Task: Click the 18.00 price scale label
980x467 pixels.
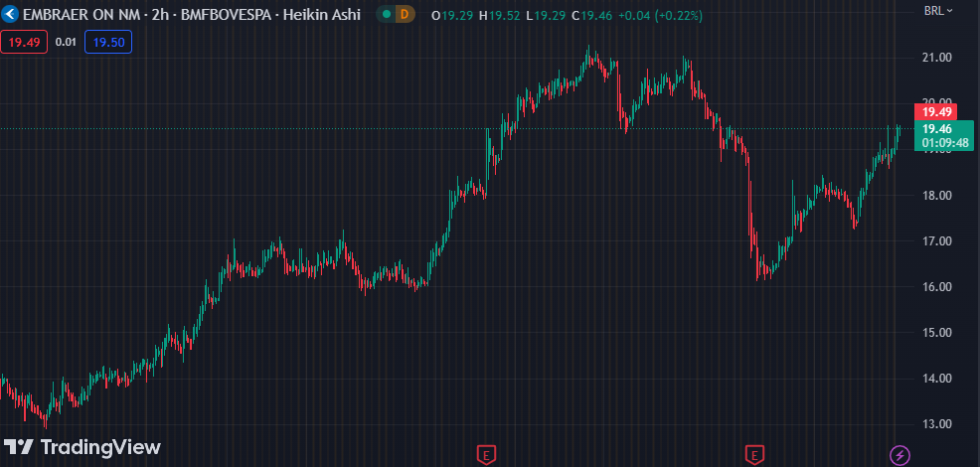Action: [x=937, y=195]
